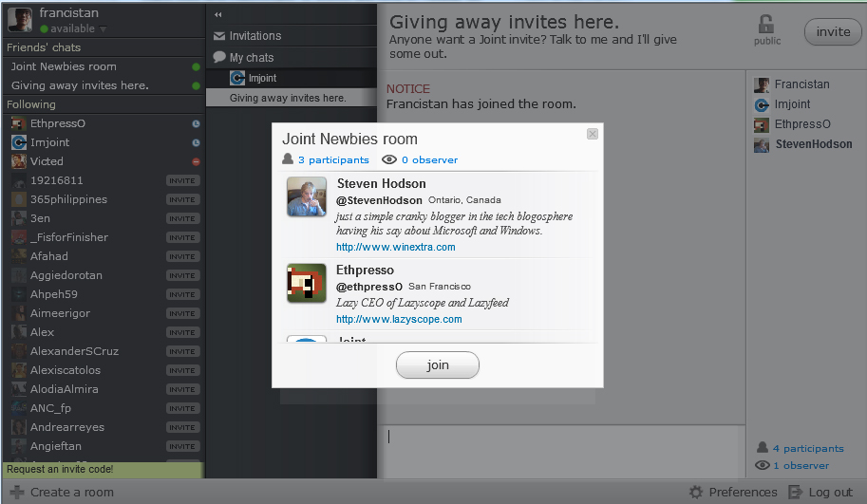Click the eye observer icon in the dialog

click(x=389, y=159)
